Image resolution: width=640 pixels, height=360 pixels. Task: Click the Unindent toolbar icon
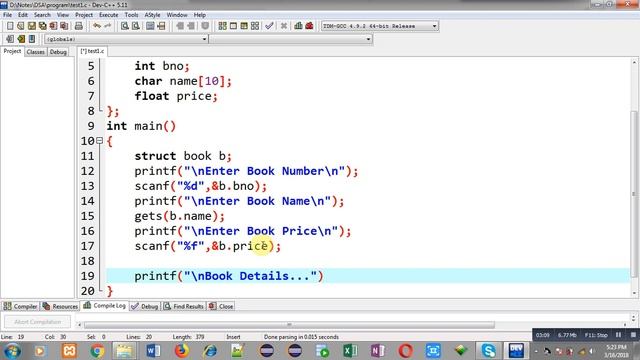[191, 26]
